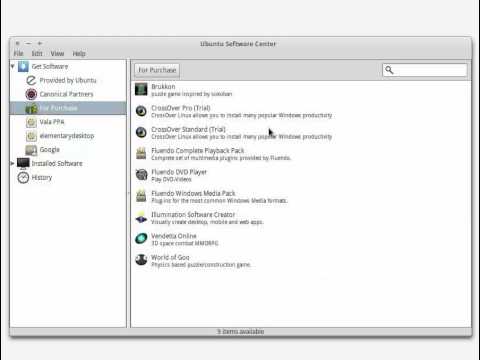Focus the software search field
480x360 pixels.
(425, 70)
